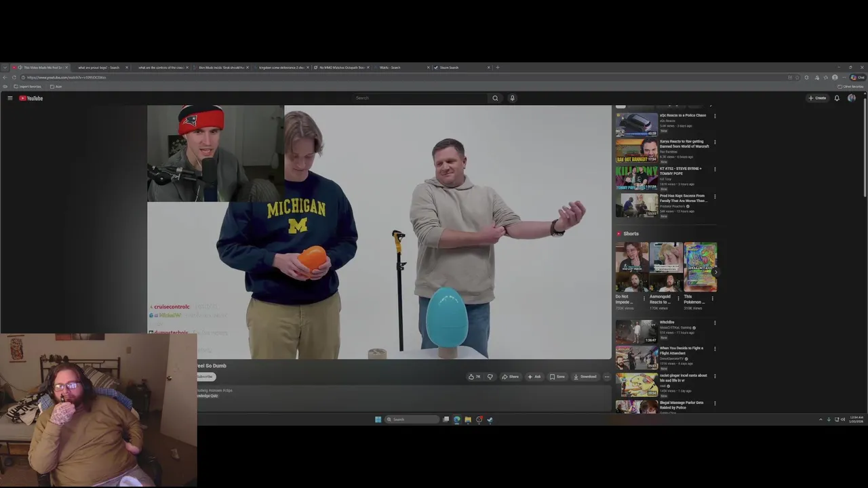Viewport: 868px width, 488px height.
Task: Switch to No MMO Matches Octopath tab
Action: (342, 67)
